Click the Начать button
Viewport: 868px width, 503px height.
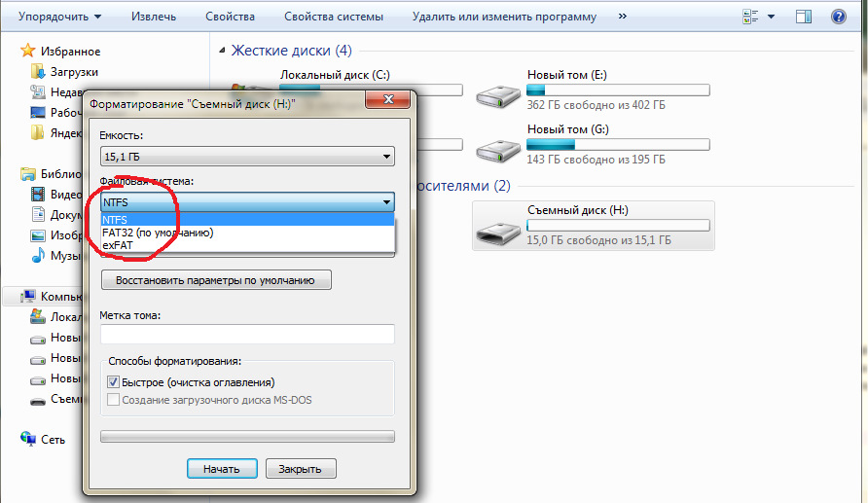pyautogui.click(x=222, y=469)
